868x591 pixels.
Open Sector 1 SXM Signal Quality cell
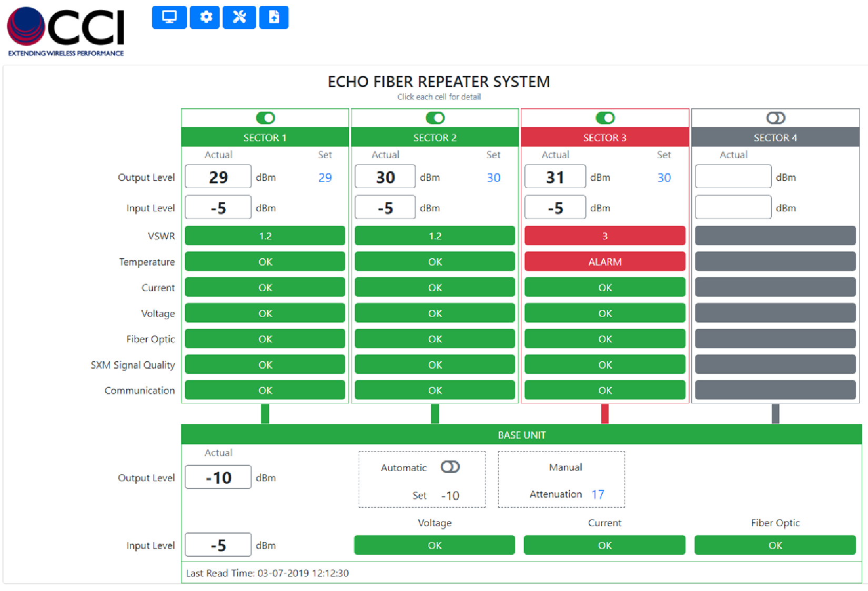(265, 364)
